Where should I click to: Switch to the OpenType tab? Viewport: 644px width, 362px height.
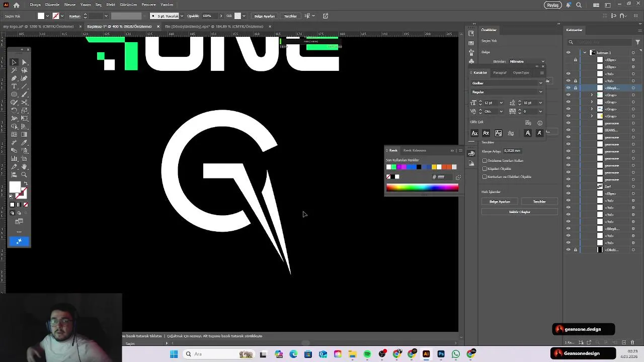(521, 72)
